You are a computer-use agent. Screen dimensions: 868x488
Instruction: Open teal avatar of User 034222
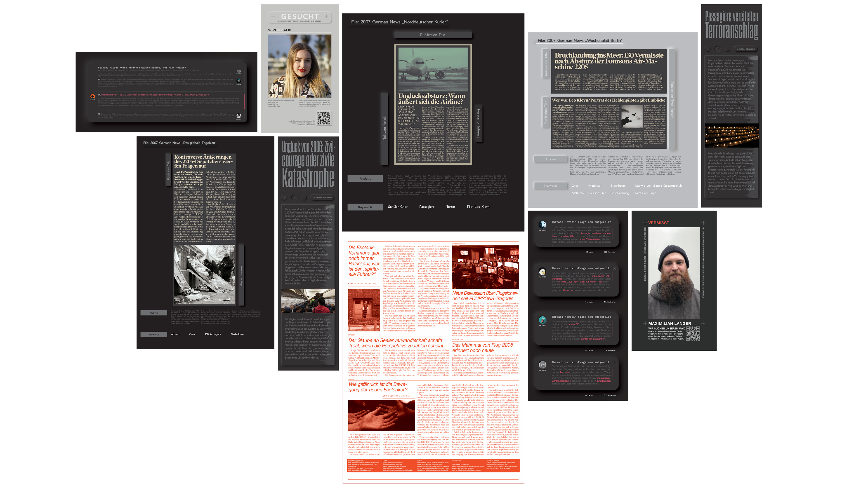pyautogui.click(x=542, y=320)
